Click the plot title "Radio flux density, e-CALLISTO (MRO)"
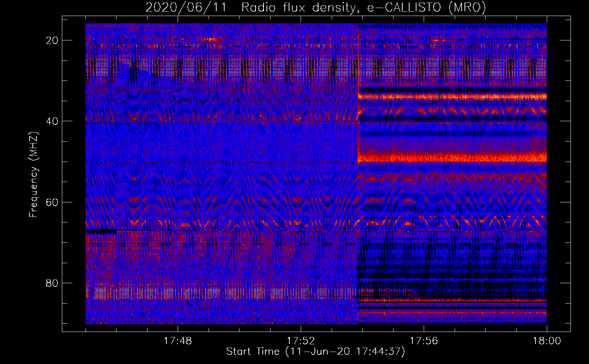The width and height of the screenshot is (589, 364). click(x=363, y=8)
